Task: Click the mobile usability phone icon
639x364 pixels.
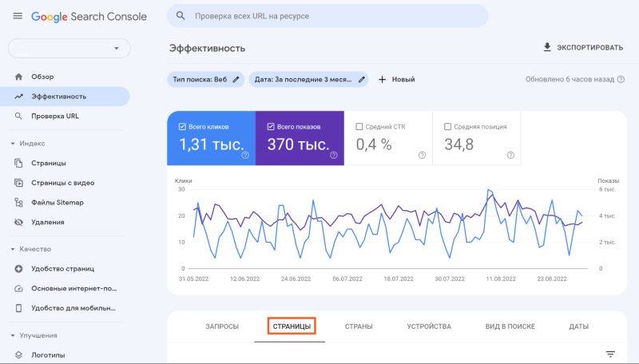Action: tap(18, 308)
